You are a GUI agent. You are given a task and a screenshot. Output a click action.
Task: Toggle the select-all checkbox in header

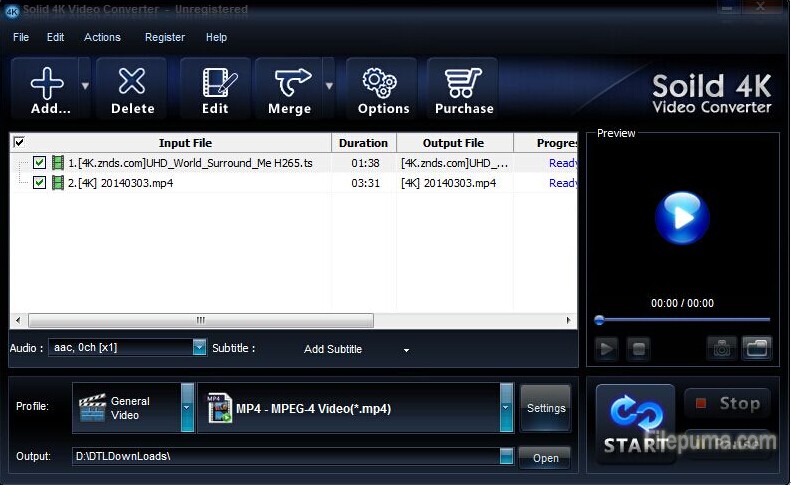tap(19, 142)
